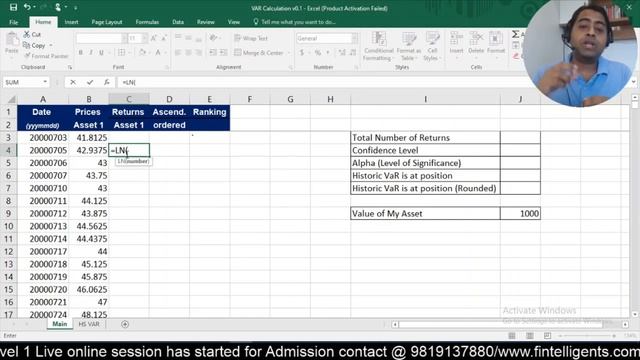The width and height of the screenshot is (640, 360).
Task: Toggle Bold formatting
Action: coord(80,53)
